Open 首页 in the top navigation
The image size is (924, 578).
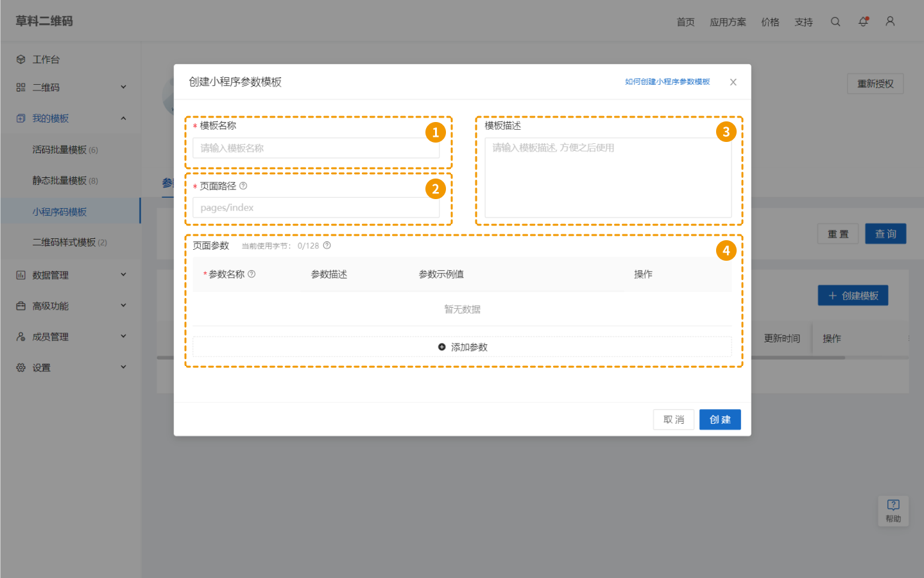click(685, 22)
